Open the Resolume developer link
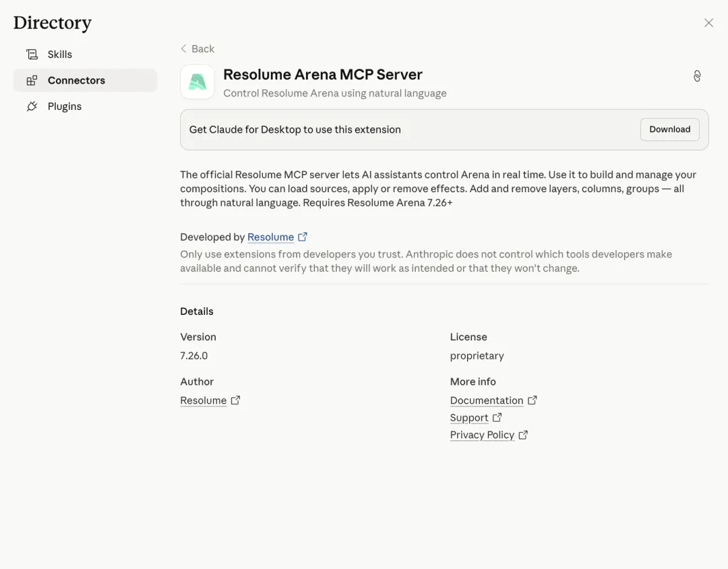Viewport: 728px width, 569px height. pyautogui.click(x=270, y=237)
